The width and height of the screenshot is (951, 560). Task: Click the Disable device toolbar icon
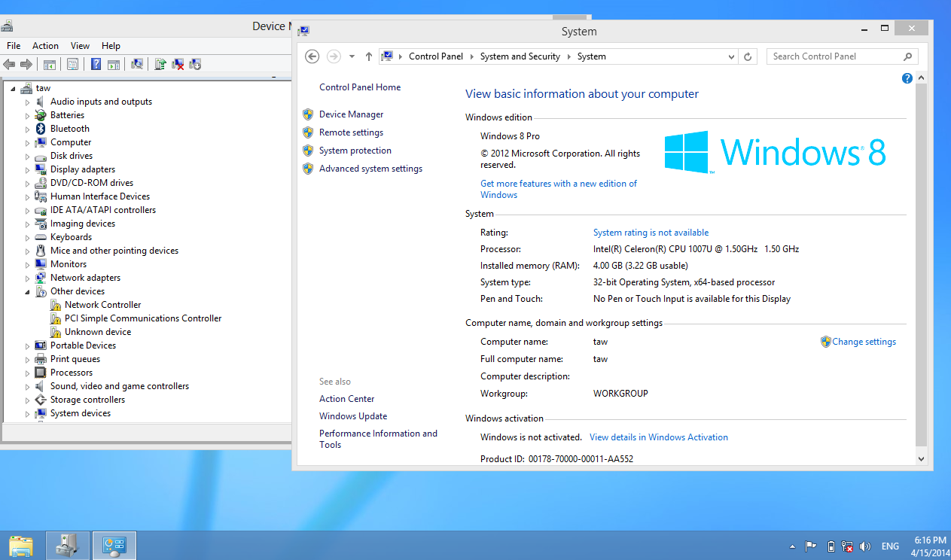tap(195, 65)
